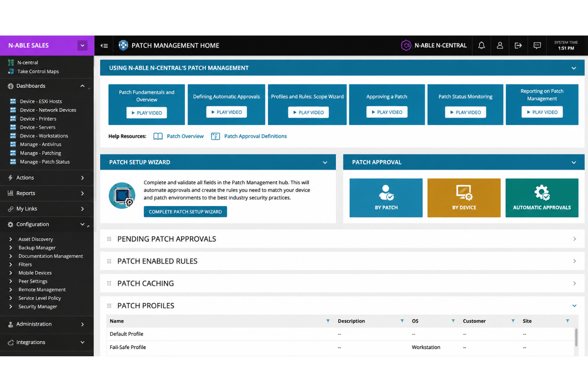This screenshot has width=588, height=392.
Task: Click the By Device approval tile
Action: [464, 198]
